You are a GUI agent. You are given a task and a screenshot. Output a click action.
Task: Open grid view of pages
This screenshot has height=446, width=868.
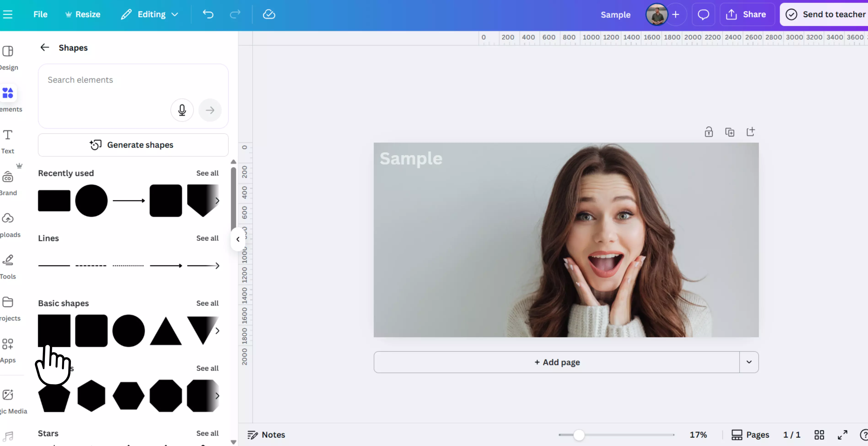[819, 435]
